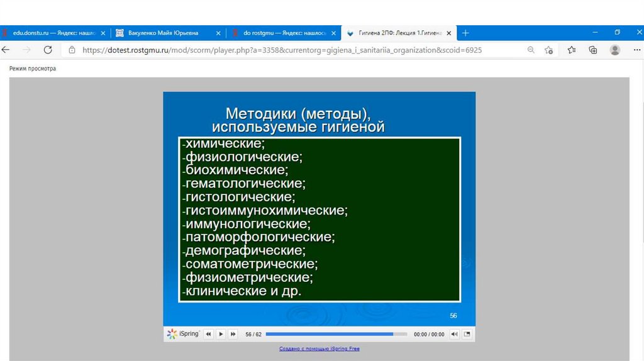Reload the current page
644x361 pixels.
tap(48, 50)
